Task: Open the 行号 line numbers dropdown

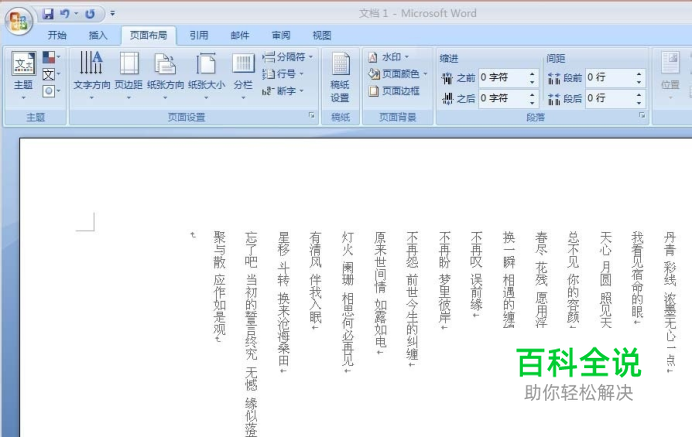Action: [x=283, y=74]
